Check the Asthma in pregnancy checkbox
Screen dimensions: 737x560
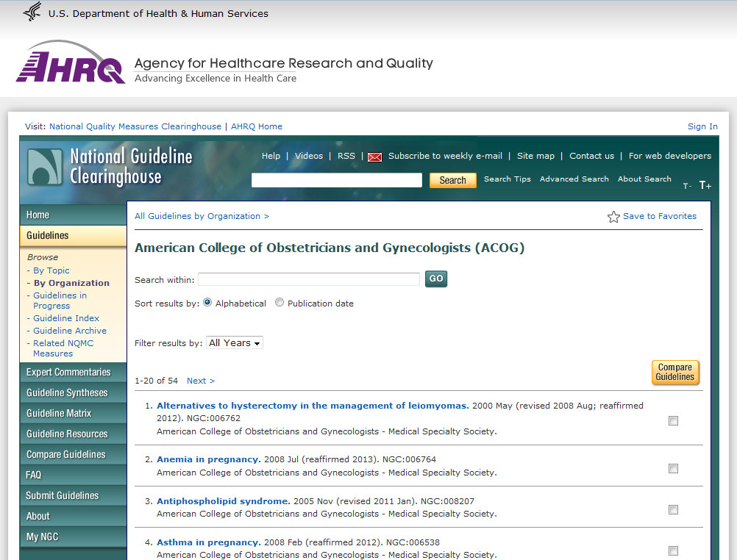[673, 550]
